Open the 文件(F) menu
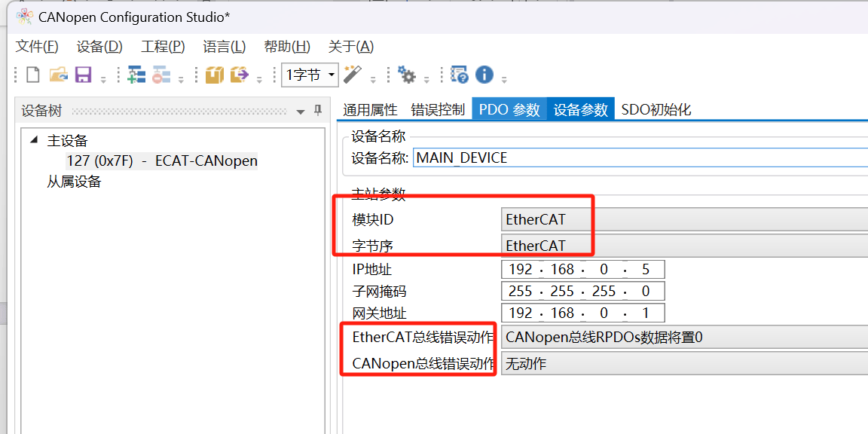Image resolution: width=868 pixels, height=434 pixels. coord(37,47)
